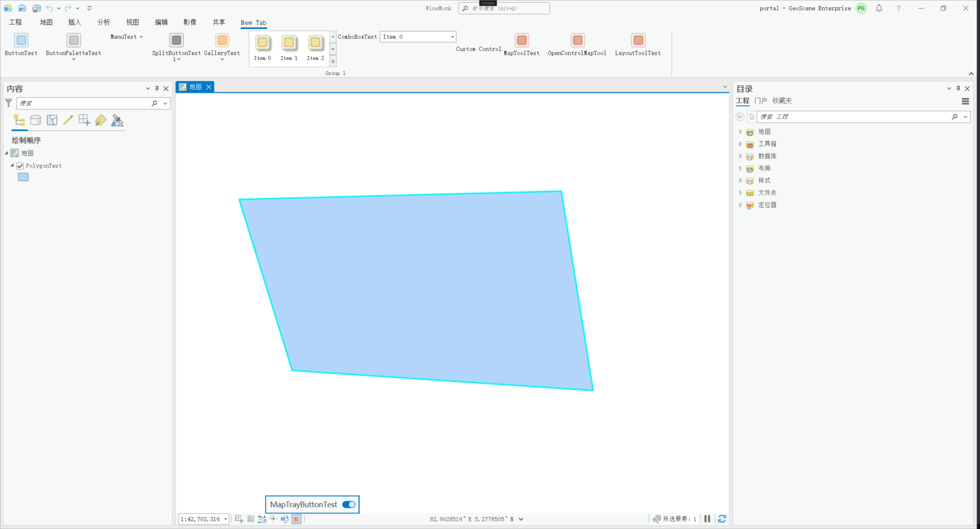Select List By Perspective Imagery icon
Screen dimensions: 980x529
click(118, 121)
